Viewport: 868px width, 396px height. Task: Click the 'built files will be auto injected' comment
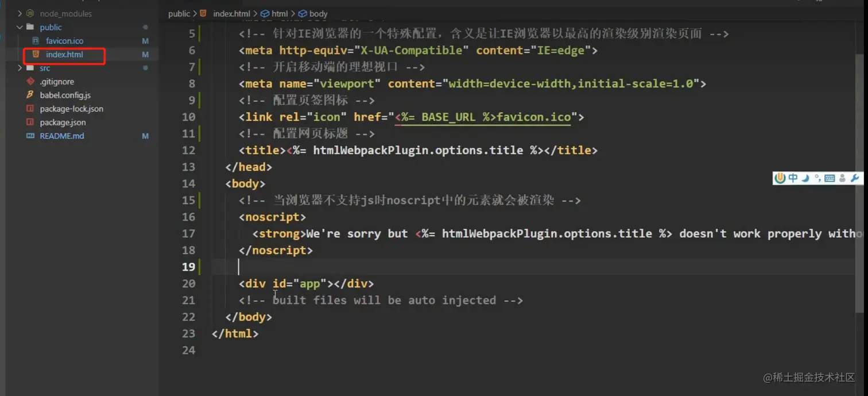point(381,301)
